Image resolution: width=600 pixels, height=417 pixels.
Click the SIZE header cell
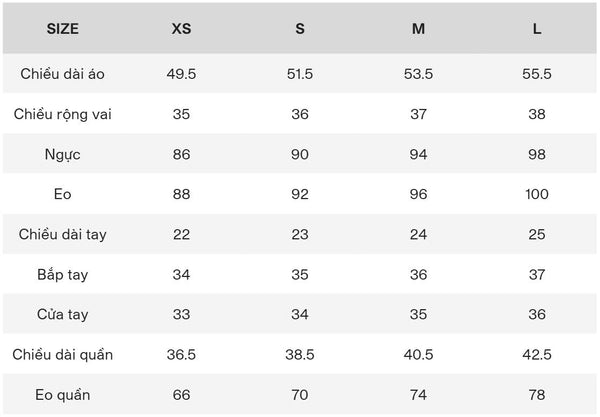[63, 29]
